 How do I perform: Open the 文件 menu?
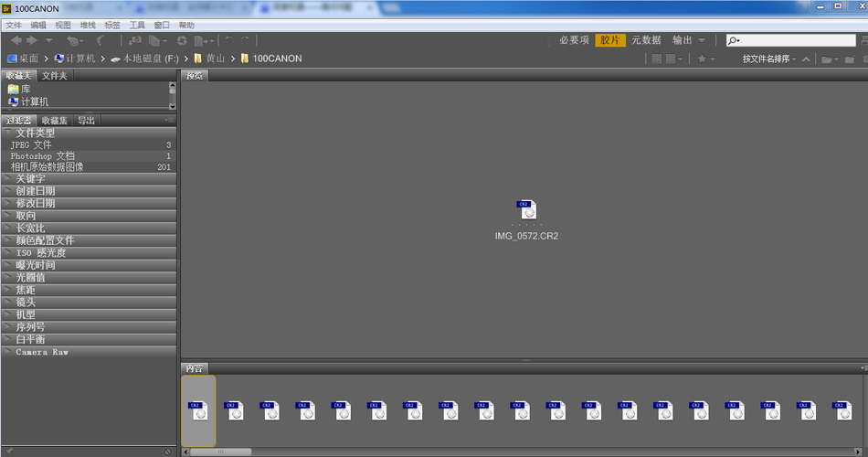pyautogui.click(x=14, y=25)
